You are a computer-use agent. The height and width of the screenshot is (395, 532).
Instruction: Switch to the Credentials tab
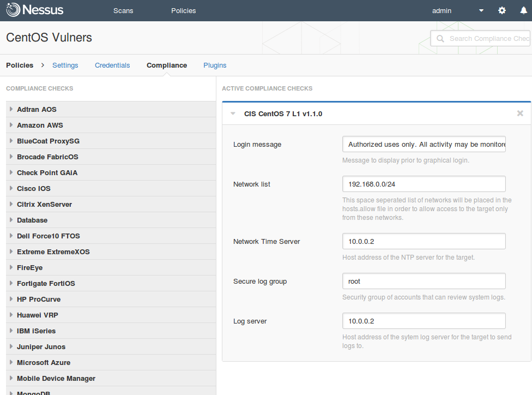pos(112,65)
